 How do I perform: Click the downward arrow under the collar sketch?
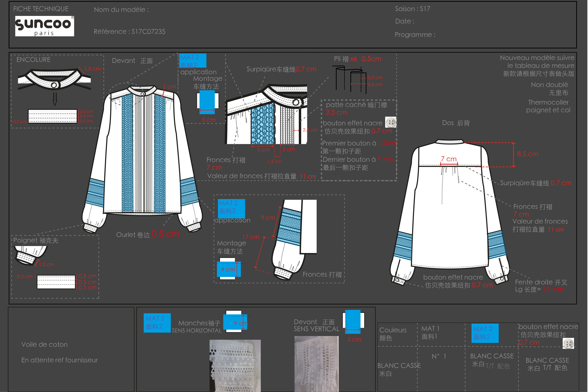[x=55, y=99]
